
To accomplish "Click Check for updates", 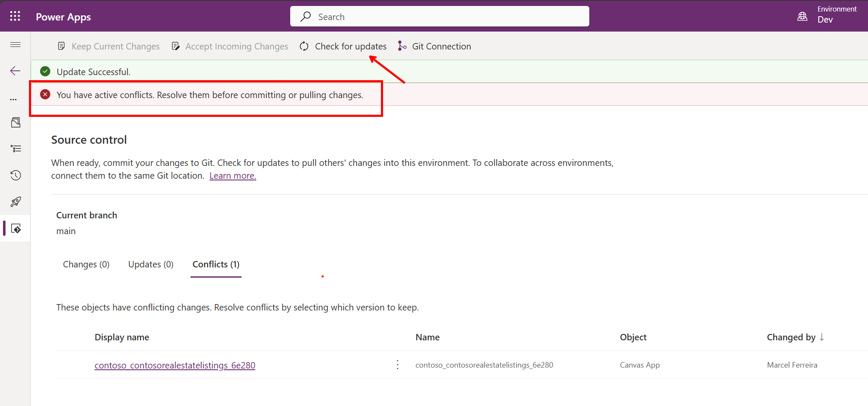I will tap(343, 46).
